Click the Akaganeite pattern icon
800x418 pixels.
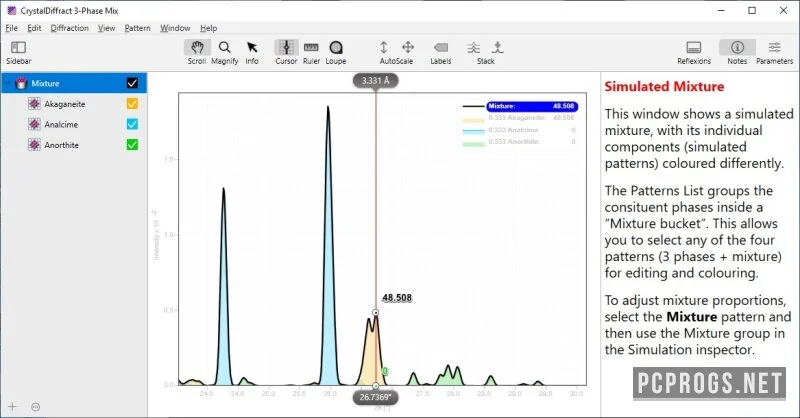[x=34, y=104]
